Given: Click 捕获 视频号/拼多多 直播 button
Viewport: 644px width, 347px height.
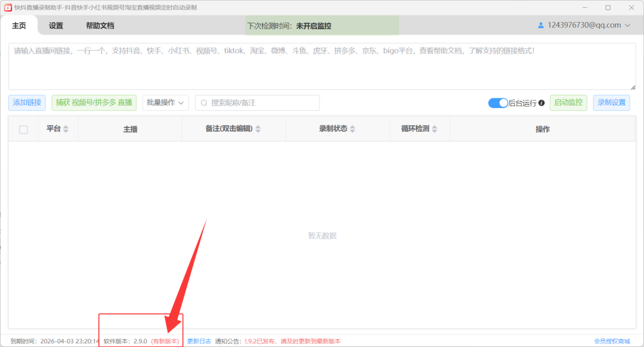Looking at the screenshot, I should click(94, 103).
